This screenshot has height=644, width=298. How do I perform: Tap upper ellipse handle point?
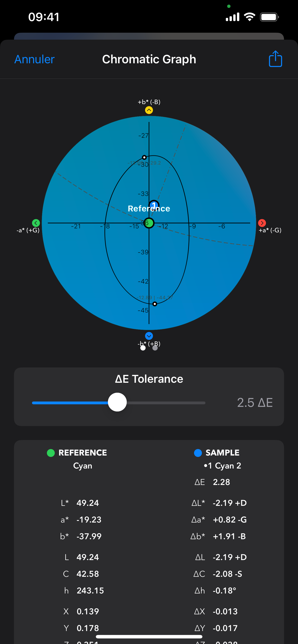click(144, 157)
